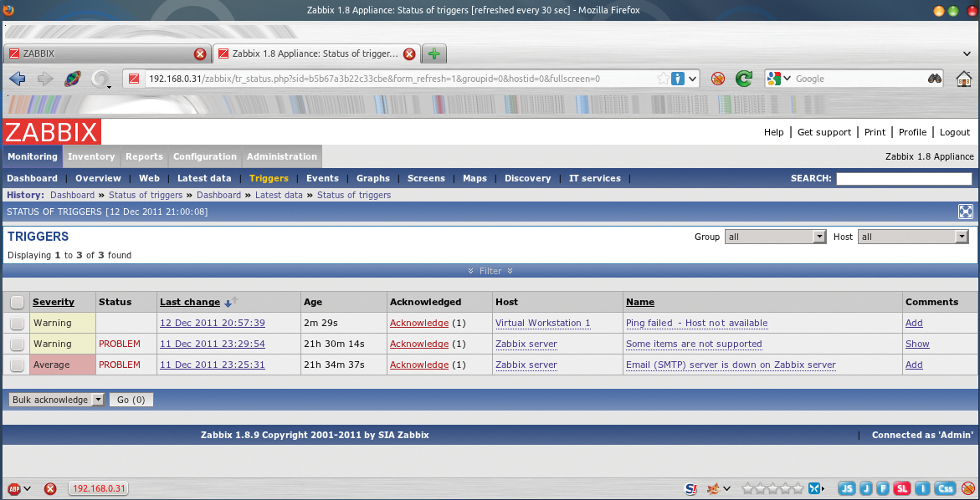980x500 pixels.
Task: Click the browser Forward arrow
Action: pos(45,79)
